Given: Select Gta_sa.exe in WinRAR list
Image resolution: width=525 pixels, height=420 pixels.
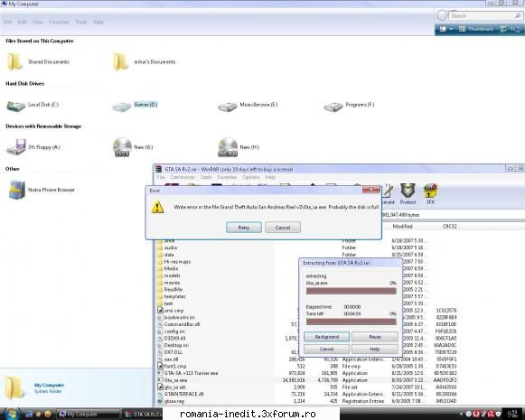Looking at the screenshot, I should pyautogui.click(x=175, y=380).
